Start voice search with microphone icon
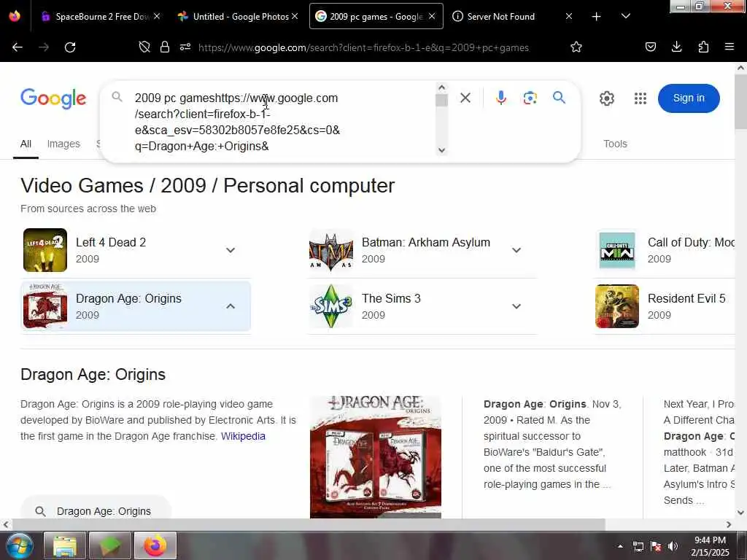 click(x=500, y=98)
